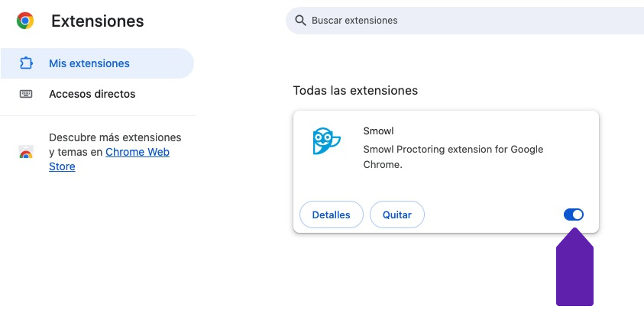Screen dimensions: 644x329
Task: Click the Descubre más extensiones text
Action: coord(115,137)
